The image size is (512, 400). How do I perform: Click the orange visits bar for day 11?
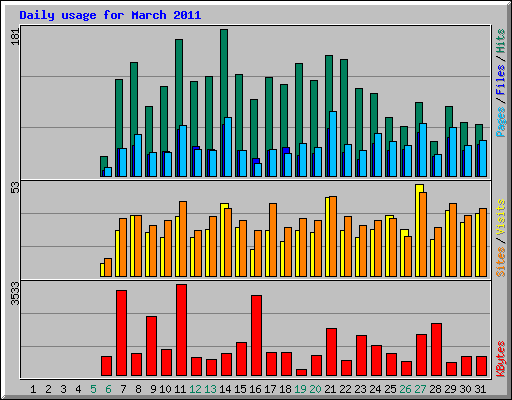(x=183, y=239)
